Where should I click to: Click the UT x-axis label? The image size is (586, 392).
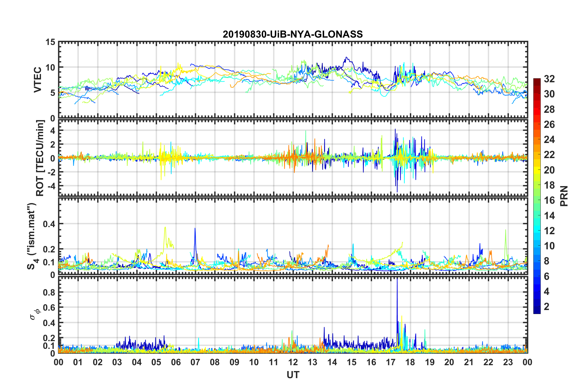pos(293,375)
